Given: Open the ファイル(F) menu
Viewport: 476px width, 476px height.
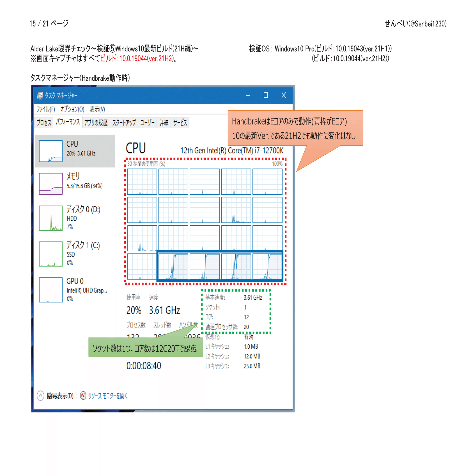Looking at the screenshot, I should 46,109.
